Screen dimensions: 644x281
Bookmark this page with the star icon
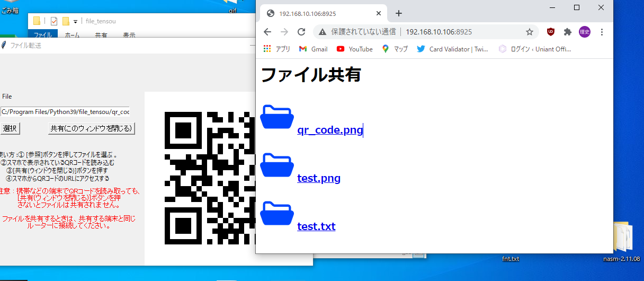pyautogui.click(x=529, y=32)
